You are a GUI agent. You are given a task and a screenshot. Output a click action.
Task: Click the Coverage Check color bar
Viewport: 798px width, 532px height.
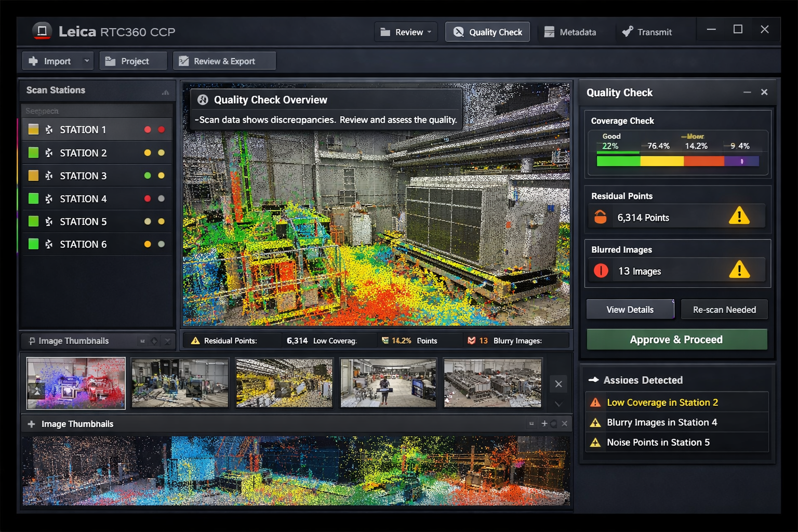(677, 161)
